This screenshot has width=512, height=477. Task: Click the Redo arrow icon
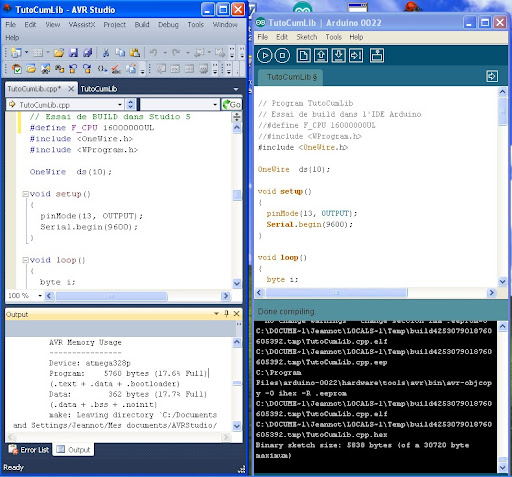coord(176,52)
